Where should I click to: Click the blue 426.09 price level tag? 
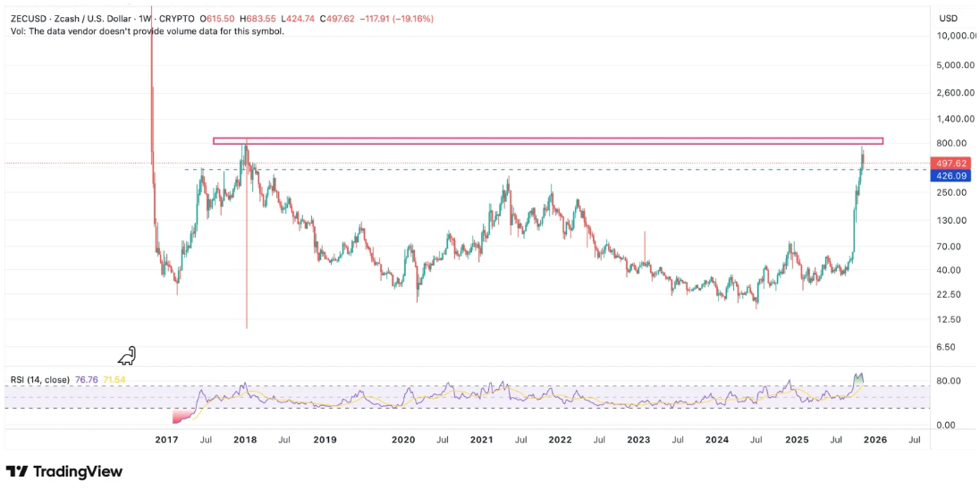[x=949, y=176]
